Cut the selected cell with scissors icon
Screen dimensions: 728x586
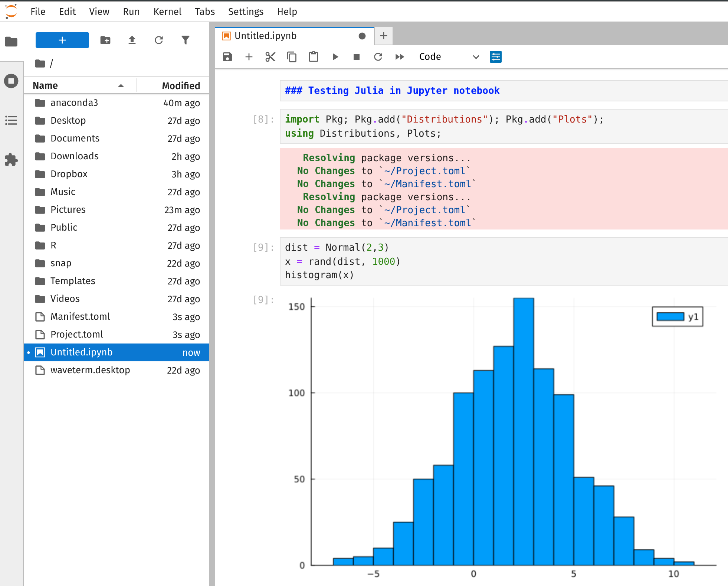[270, 57]
